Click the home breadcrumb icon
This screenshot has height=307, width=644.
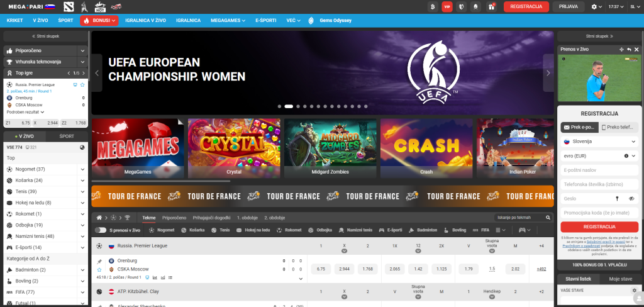[99, 218]
